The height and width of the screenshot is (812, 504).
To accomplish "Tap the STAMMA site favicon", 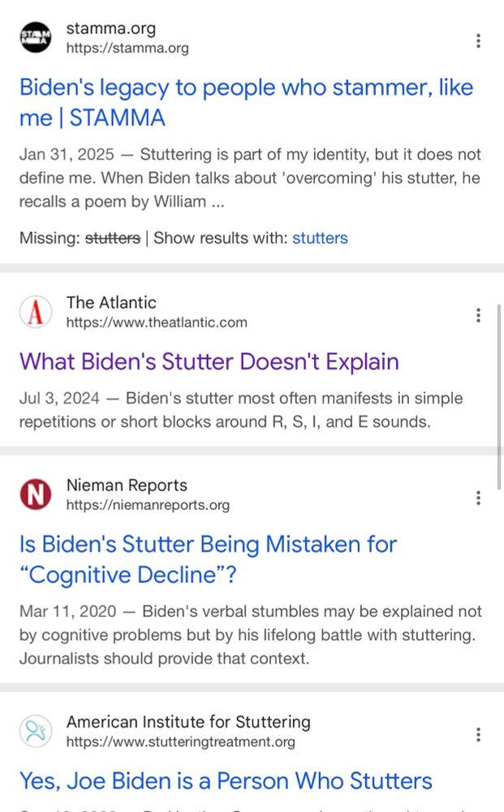I will tap(35, 37).
